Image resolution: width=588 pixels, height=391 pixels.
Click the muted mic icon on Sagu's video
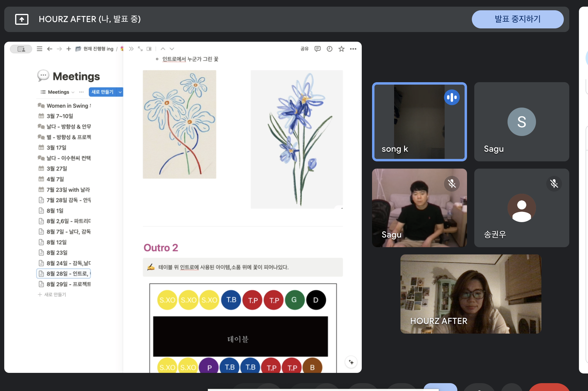coord(452,184)
